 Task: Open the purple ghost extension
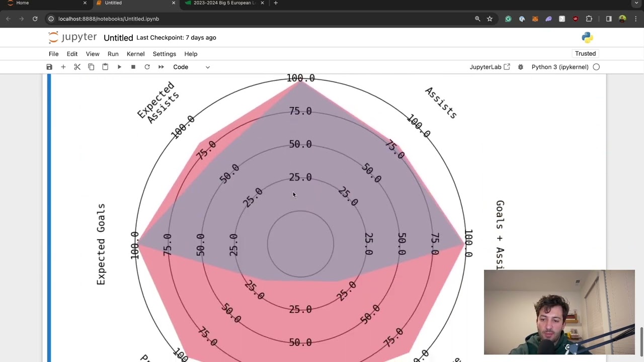pyautogui.click(x=548, y=19)
